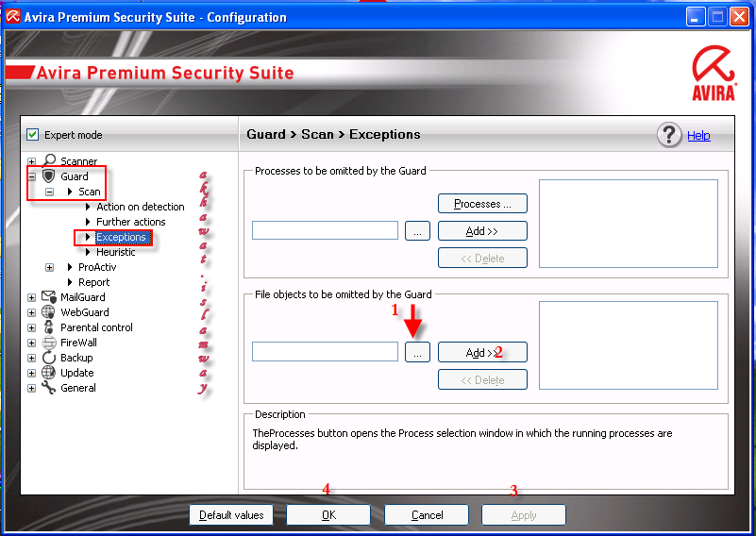The image size is (756, 536).
Task: Click the process name input field
Action: pos(325,230)
